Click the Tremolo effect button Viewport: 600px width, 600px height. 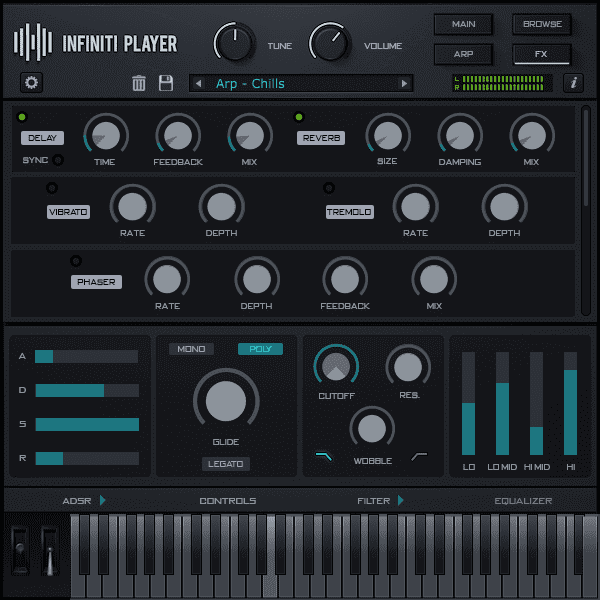coord(350,212)
